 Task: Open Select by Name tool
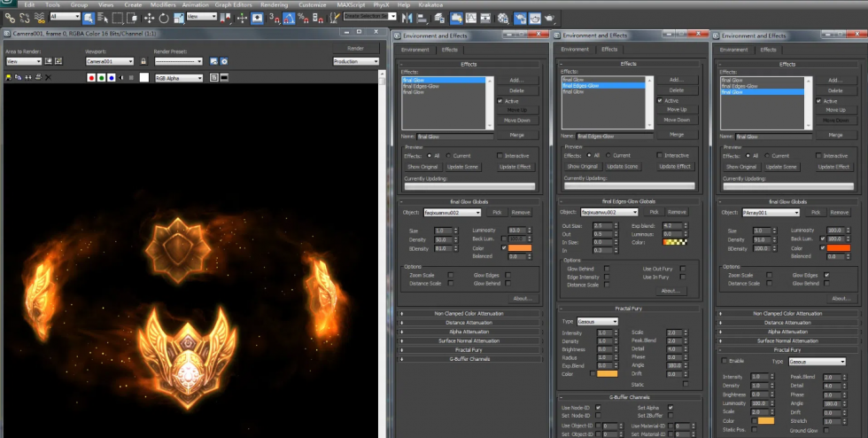point(103,18)
